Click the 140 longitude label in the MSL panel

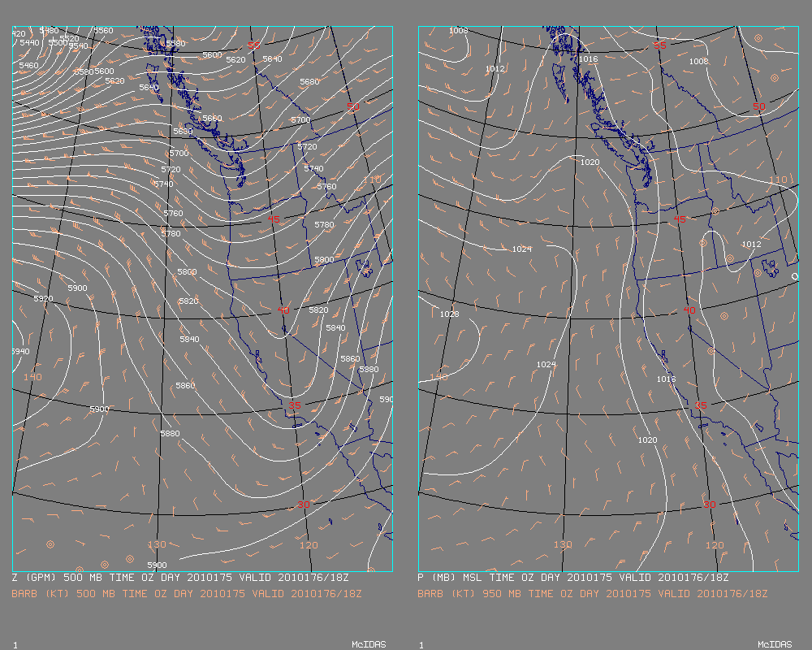pos(438,377)
